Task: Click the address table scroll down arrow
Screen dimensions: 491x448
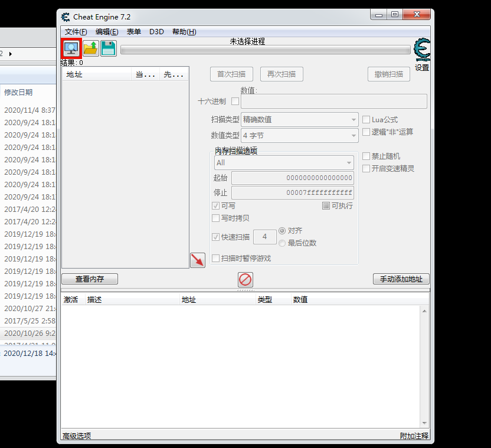Action: pyautogui.click(x=425, y=423)
